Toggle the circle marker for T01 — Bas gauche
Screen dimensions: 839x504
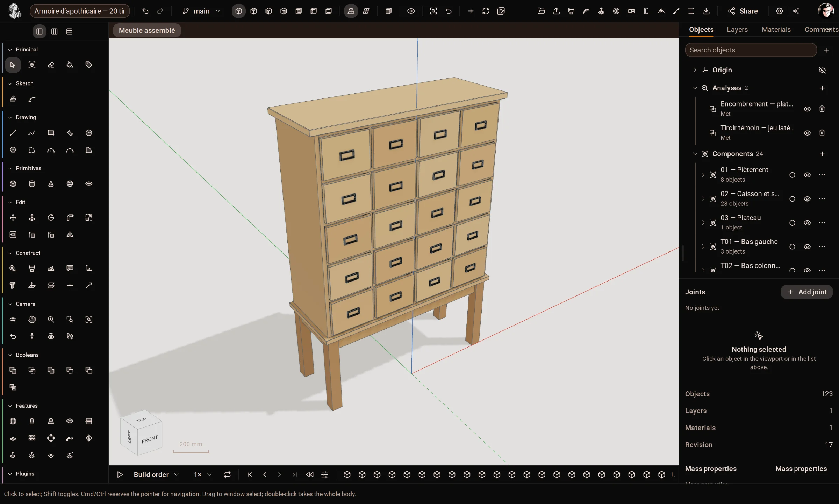tap(792, 247)
